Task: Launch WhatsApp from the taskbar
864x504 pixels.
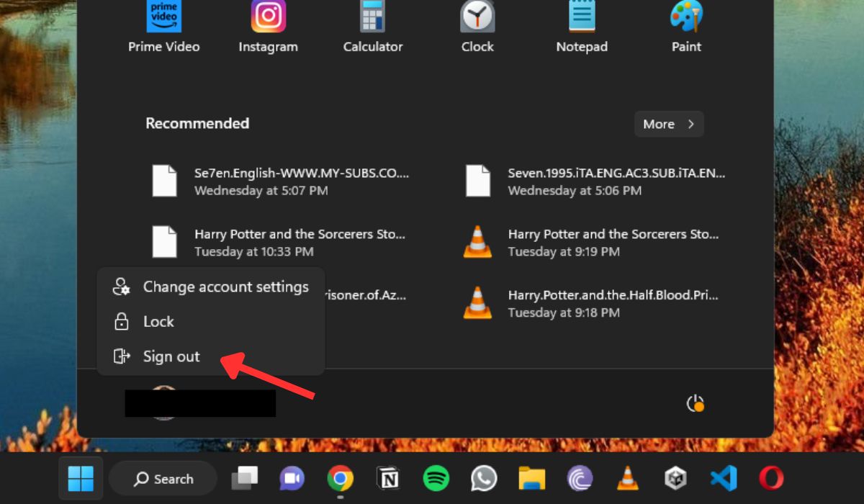Action: [x=484, y=478]
